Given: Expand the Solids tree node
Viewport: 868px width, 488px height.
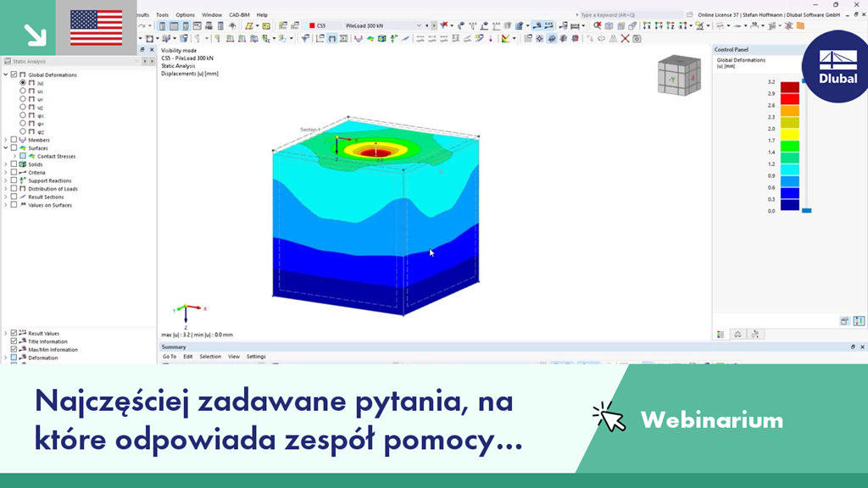Looking at the screenshot, I should 6,164.
